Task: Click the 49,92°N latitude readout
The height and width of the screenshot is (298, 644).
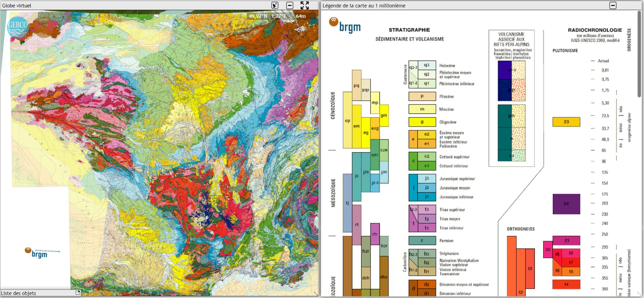Action: point(258,16)
